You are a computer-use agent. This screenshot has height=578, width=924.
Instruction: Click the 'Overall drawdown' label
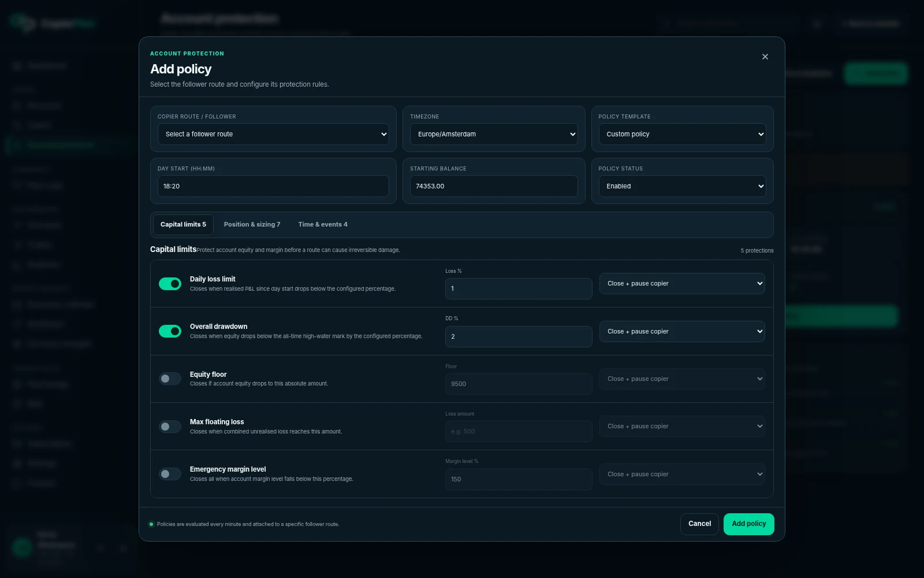point(218,327)
